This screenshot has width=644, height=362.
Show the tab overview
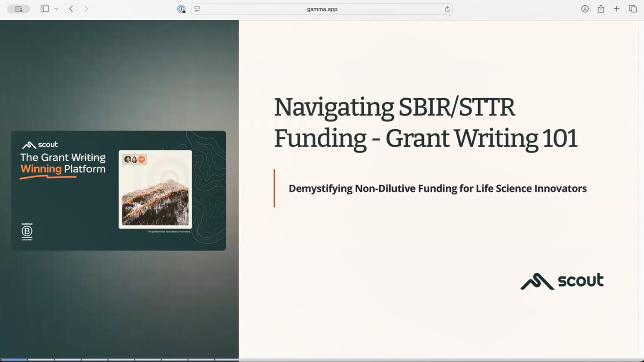click(x=632, y=9)
